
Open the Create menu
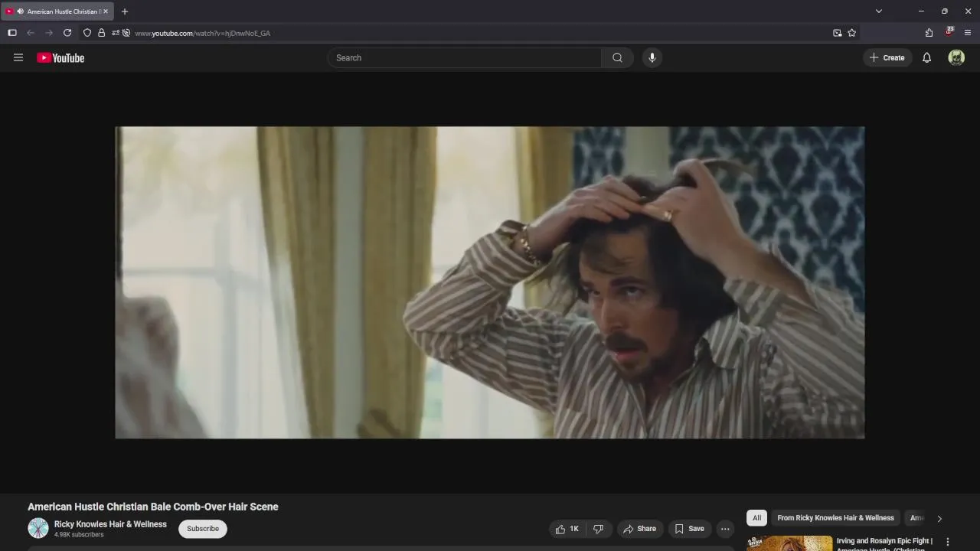[887, 58]
